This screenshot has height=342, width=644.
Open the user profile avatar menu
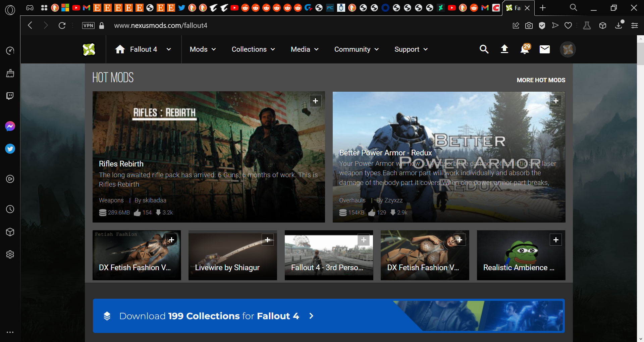[568, 49]
